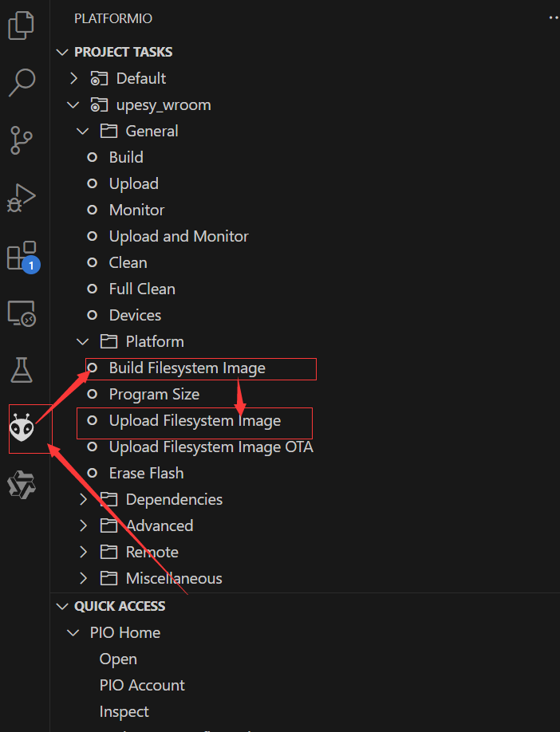Click the circle icon beside Monitor
Image resolution: width=560 pixels, height=732 pixels.
click(x=93, y=210)
